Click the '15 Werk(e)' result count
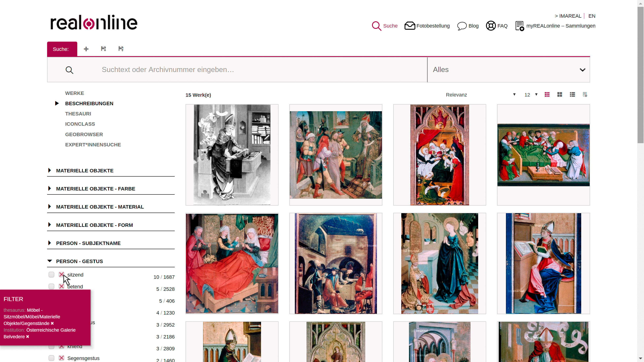Image resolution: width=644 pixels, height=362 pixels. pyautogui.click(x=198, y=95)
